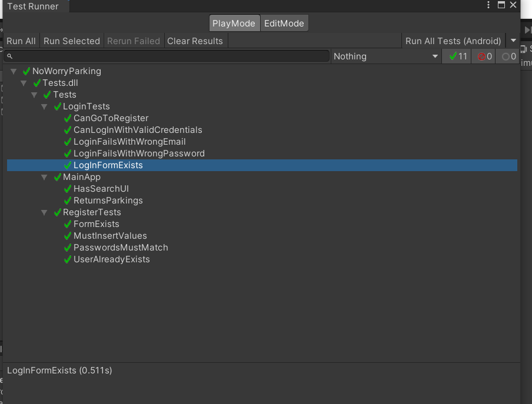Select the FormExists test

262,224
